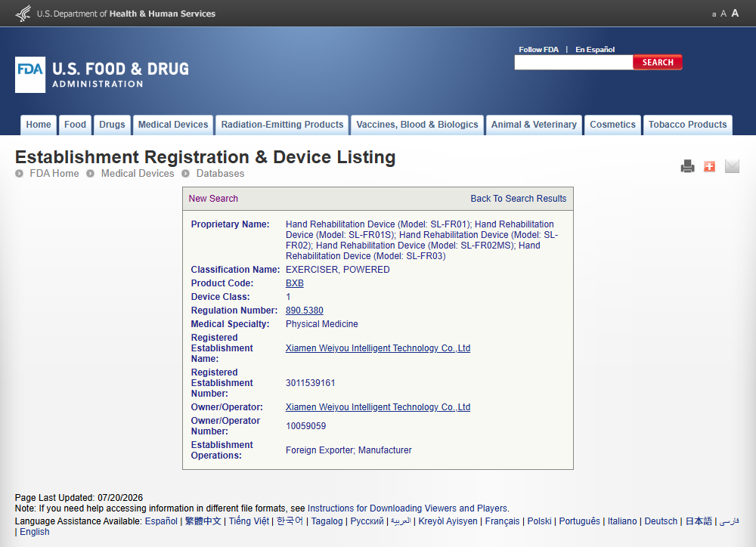Image resolution: width=756 pixels, height=547 pixels.
Task: Focus the FDA search input field
Action: pos(574,62)
